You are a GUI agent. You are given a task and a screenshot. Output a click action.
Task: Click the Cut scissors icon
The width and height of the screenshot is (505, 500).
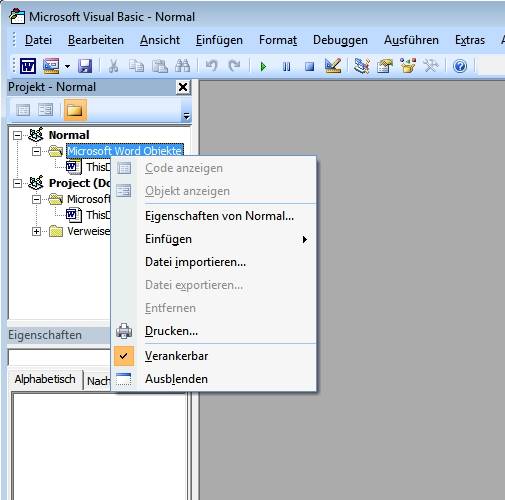113,66
